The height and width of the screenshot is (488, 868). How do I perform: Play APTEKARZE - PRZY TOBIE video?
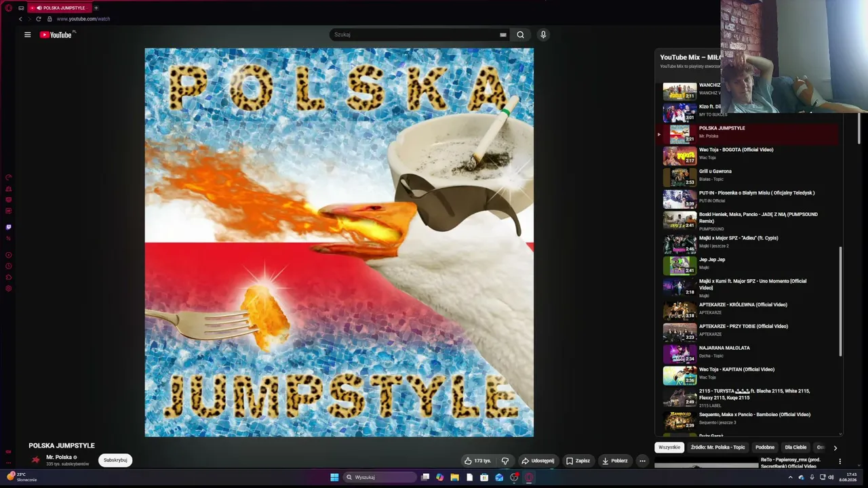coord(749,332)
